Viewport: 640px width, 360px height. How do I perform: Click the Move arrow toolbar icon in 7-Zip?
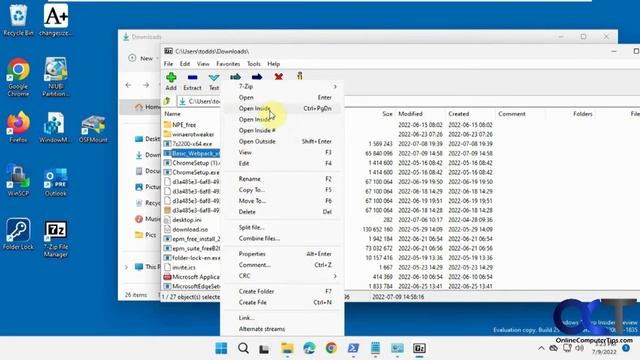[257, 76]
